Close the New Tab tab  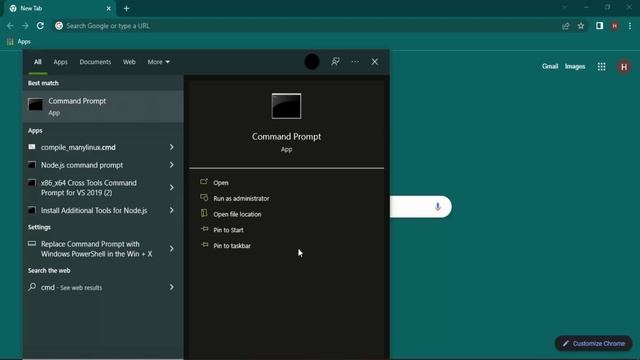click(x=109, y=9)
